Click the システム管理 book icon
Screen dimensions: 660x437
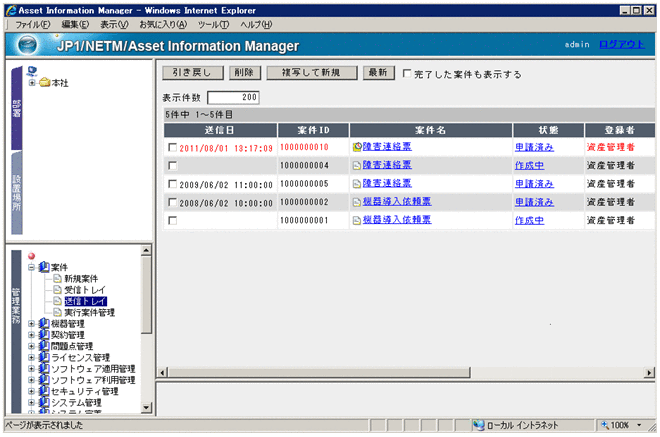[44, 402]
